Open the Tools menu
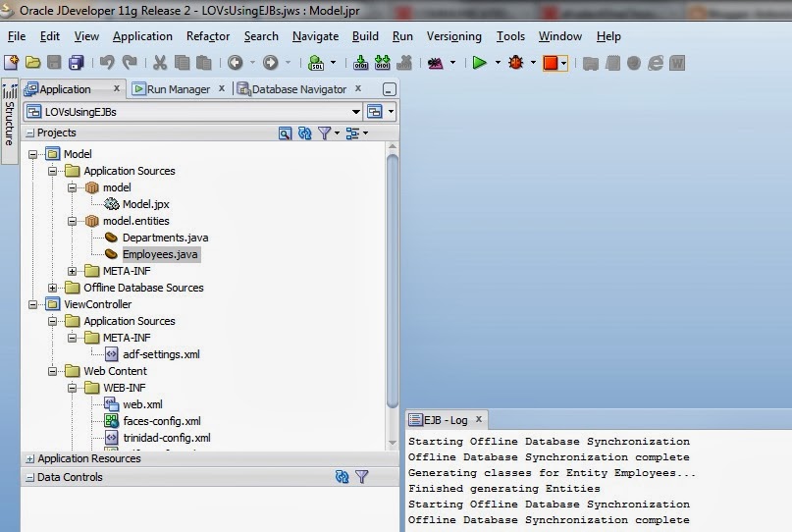The height and width of the screenshot is (532, 792). (510, 36)
